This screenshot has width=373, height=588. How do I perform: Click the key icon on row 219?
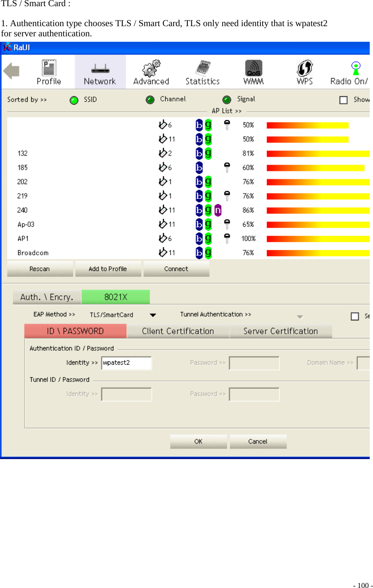click(227, 195)
